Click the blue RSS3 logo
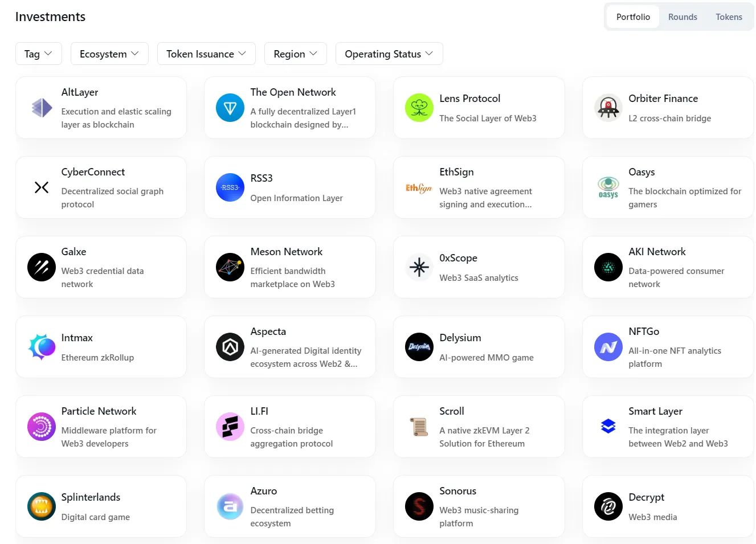The image size is (756, 544). pyautogui.click(x=230, y=187)
